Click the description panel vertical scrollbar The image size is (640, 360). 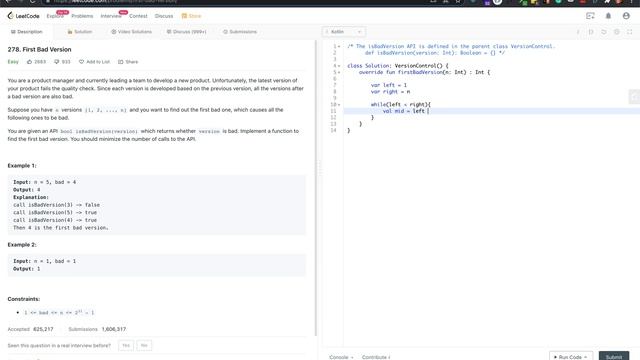316,188
